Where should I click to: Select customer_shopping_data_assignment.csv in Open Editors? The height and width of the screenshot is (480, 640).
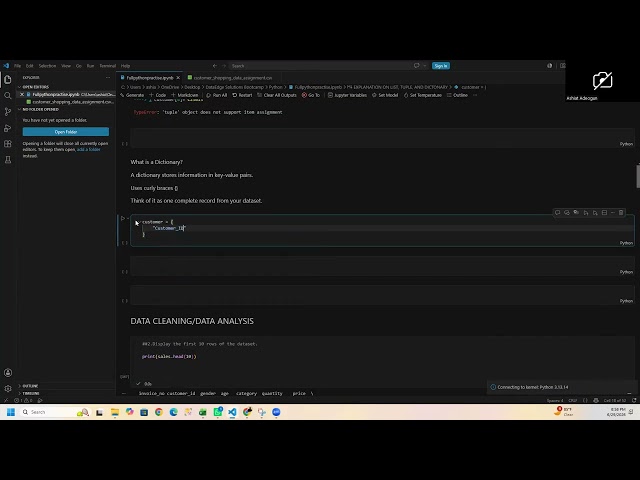point(71,102)
